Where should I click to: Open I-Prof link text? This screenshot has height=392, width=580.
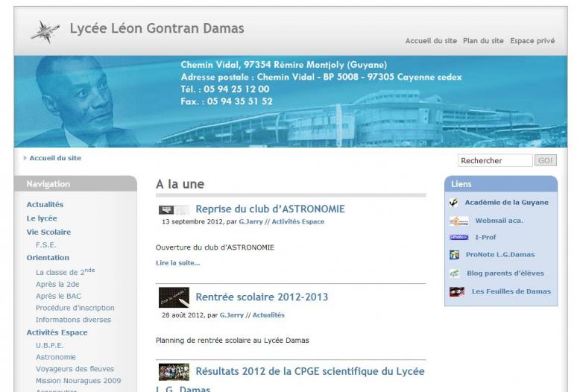(485, 238)
